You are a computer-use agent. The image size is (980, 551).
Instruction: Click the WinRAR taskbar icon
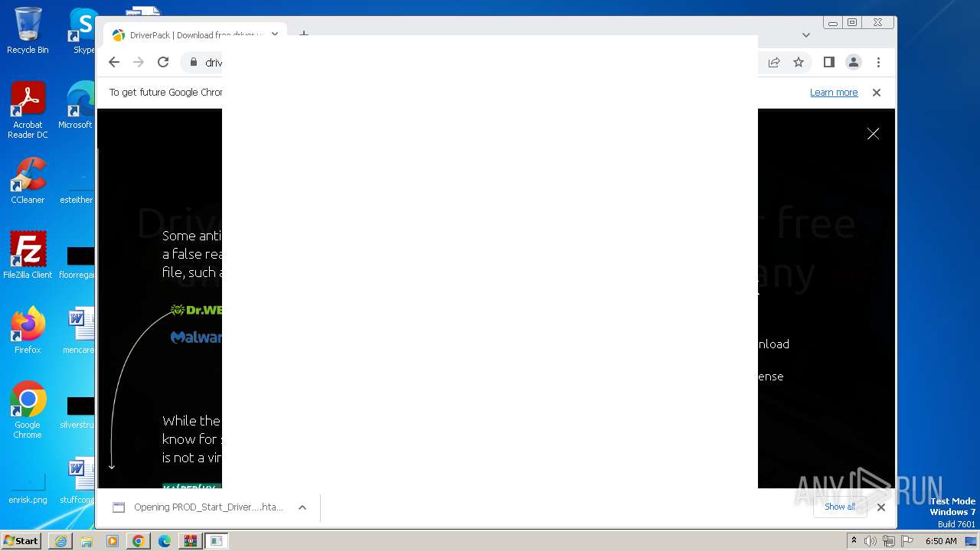191,541
